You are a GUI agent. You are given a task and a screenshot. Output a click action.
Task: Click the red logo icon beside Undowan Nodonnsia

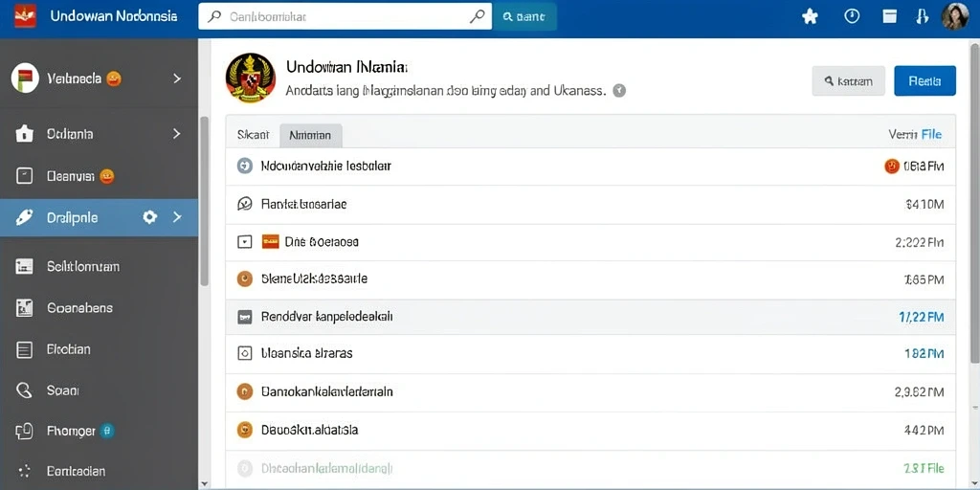24,15
